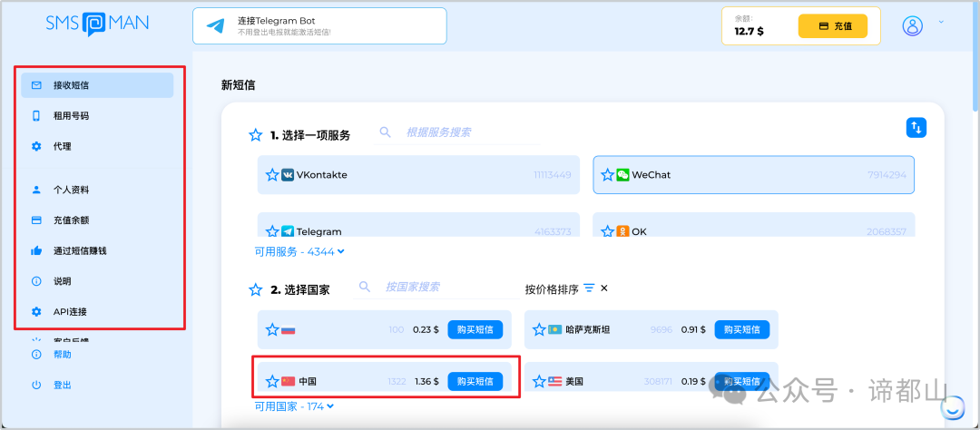Expand 可用服务 - 4344 list
This screenshot has height=430, width=980.
point(300,251)
